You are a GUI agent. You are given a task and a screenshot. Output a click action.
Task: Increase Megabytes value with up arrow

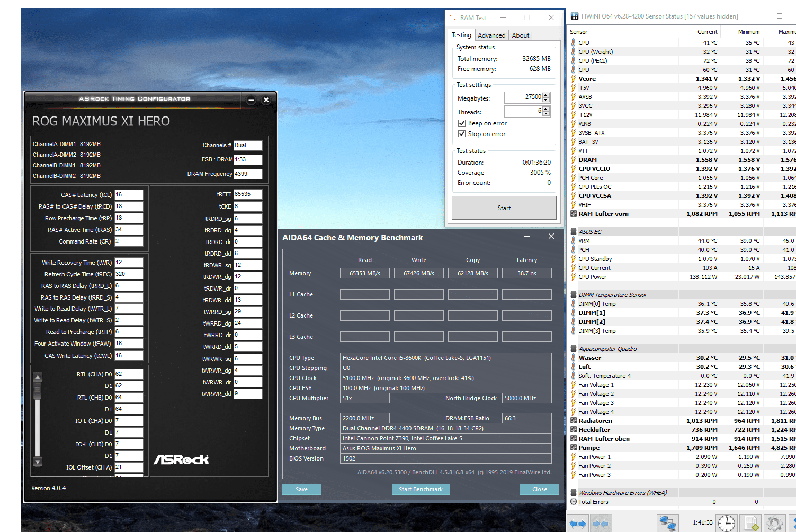coord(546,95)
